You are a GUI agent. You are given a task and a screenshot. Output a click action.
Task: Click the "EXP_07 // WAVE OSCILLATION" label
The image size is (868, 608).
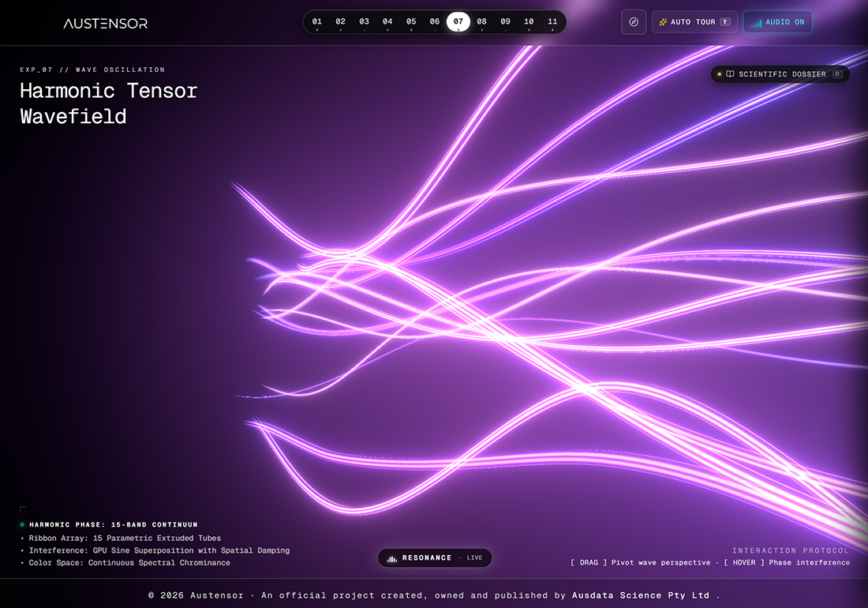coord(92,69)
